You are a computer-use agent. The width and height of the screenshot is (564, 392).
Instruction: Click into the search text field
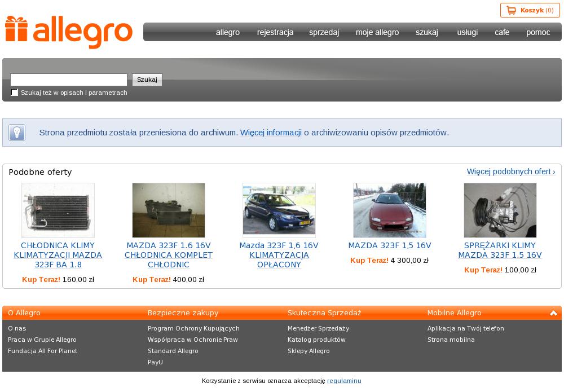pyautogui.click(x=69, y=80)
